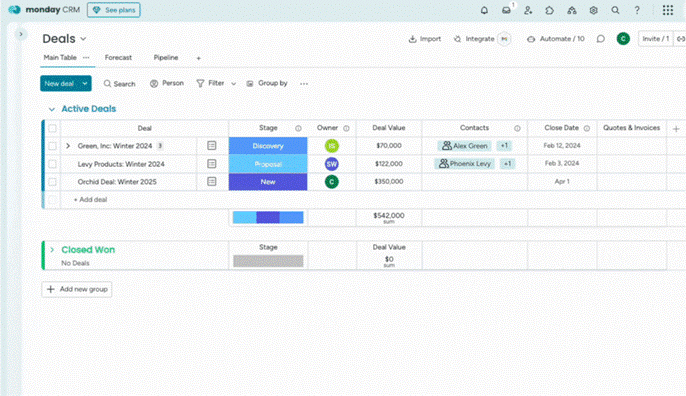Open Main Table view options ellipsis
This screenshot has height=396, width=686.
(x=86, y=57)
